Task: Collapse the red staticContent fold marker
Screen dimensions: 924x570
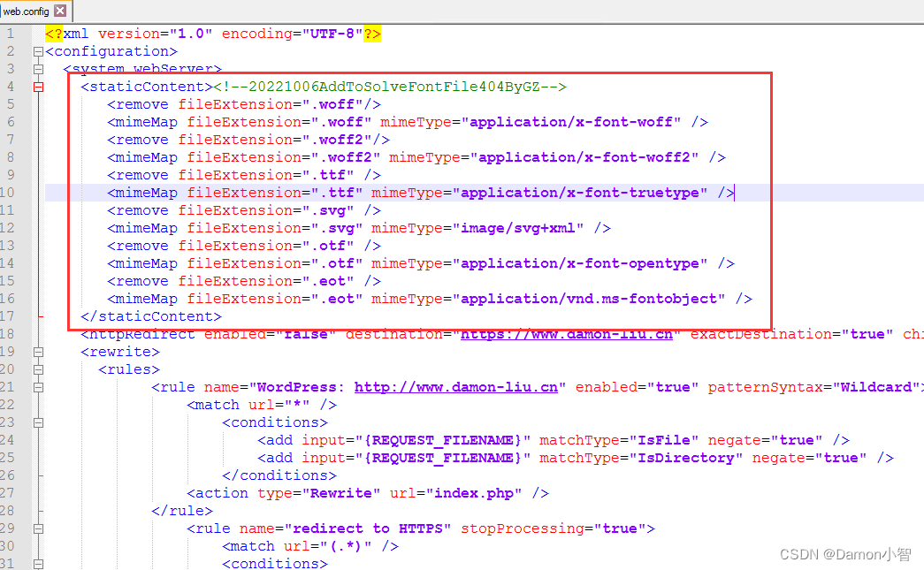Action: click(x=38, y=87)
